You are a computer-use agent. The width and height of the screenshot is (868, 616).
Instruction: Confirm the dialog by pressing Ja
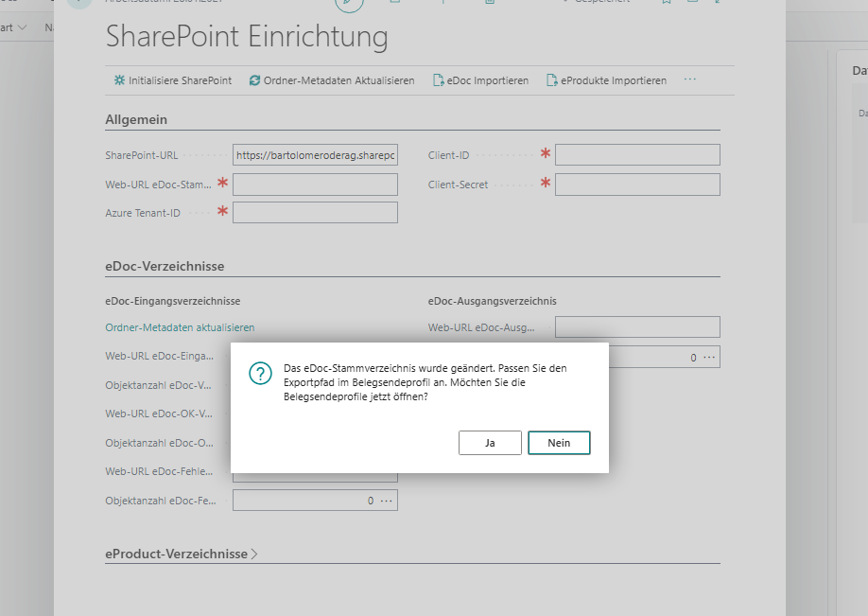click(x=490, y=442)
